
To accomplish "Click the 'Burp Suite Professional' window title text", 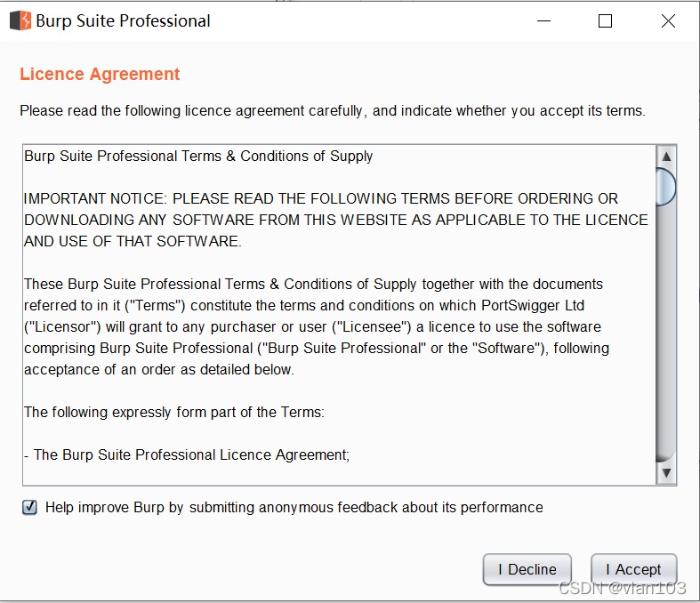I will tap(123, 21).
